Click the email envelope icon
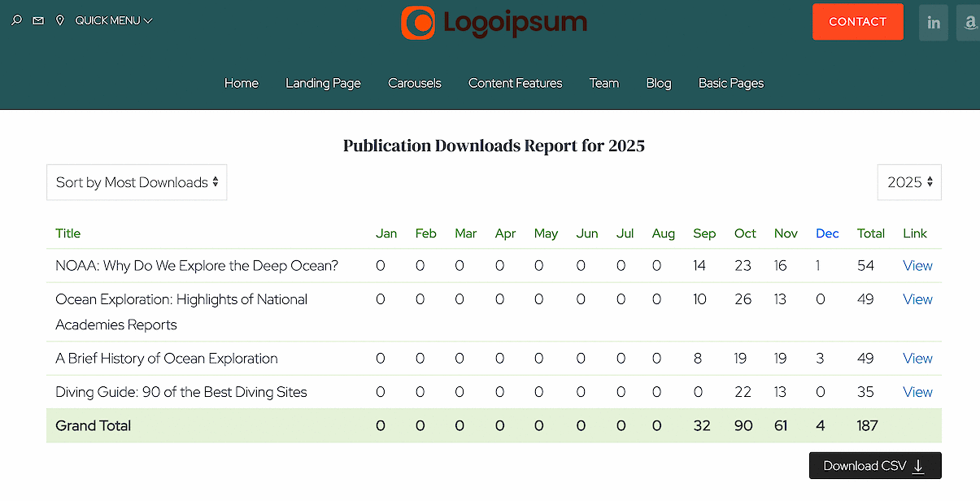Viewport: 980px width, 501px height. click(x=38, y=20)
